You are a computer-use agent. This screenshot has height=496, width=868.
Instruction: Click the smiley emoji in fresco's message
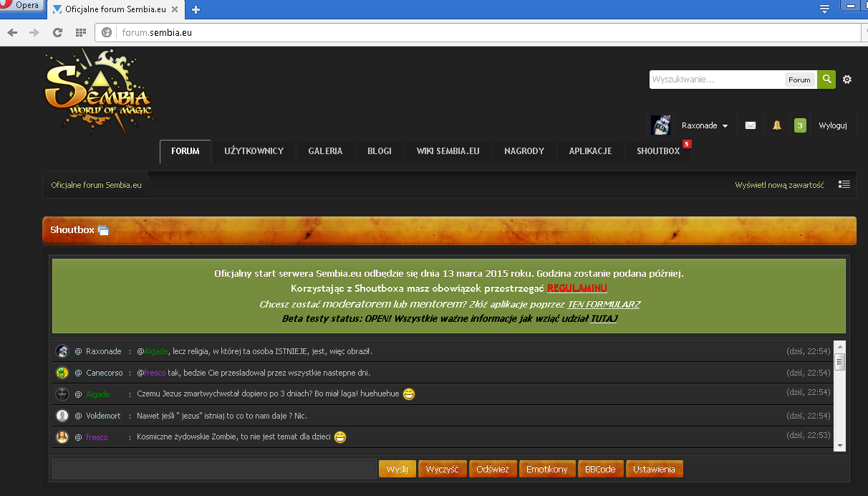pos(340,437)
